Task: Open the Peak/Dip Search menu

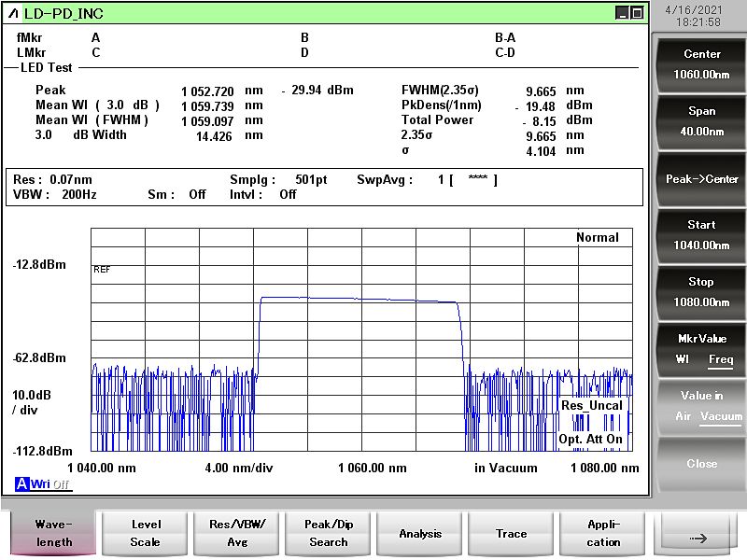Action: (x=328, y=534)
